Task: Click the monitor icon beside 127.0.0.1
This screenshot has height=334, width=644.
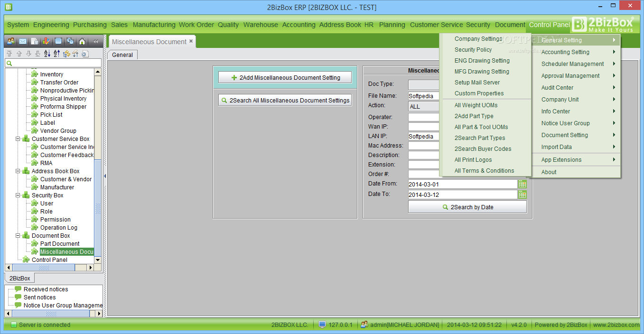Action: click(322, 325)
